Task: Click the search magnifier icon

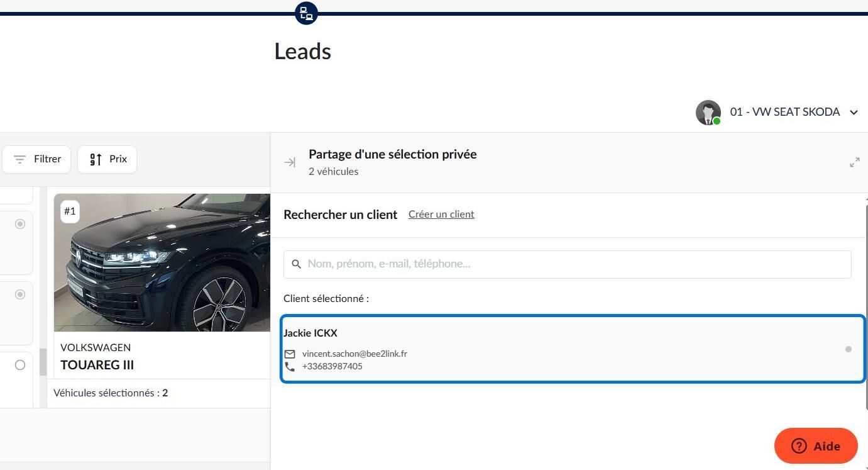Action: (297, 264)
